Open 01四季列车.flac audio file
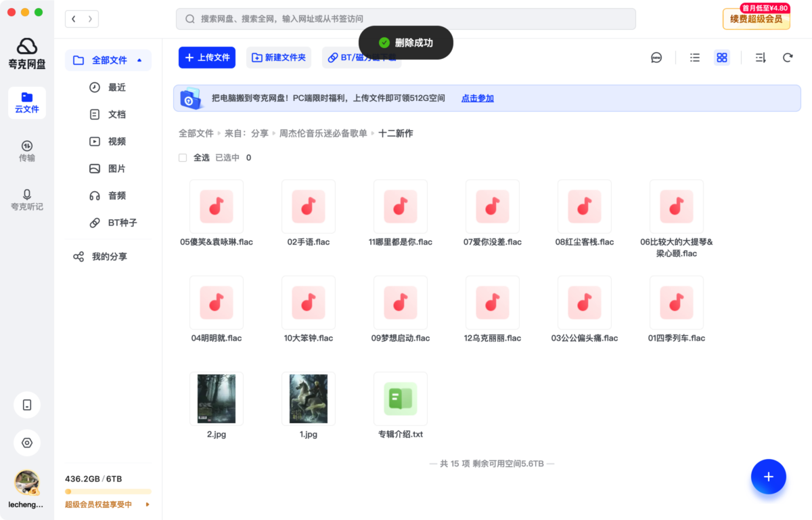Screen dimensions: 812x520 pyautogui.click(x=677, y=303)
